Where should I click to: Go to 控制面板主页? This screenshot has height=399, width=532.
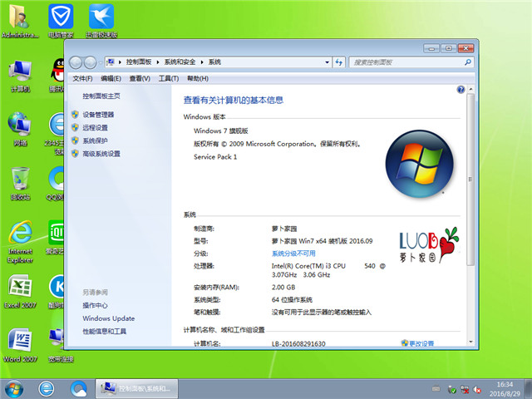click(x=101, y=96)
